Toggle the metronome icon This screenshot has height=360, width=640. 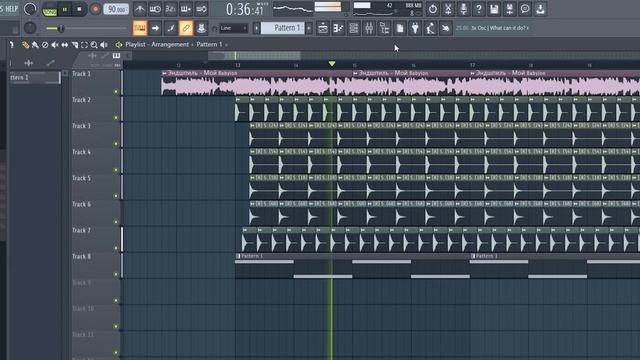(140, 9)
